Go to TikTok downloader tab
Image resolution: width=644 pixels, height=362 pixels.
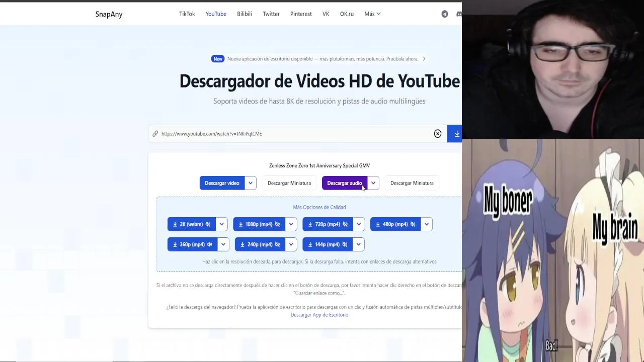[187, 14]
